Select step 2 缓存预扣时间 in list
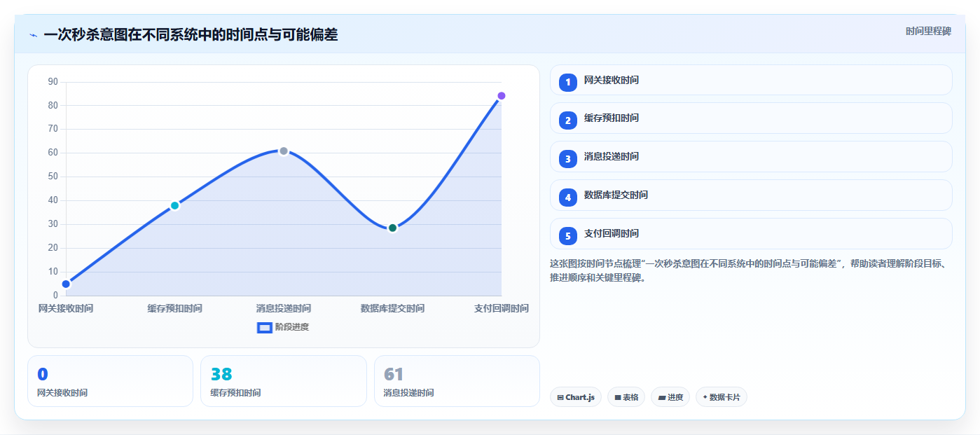This screenshot has height=435, width=980. pyautogui.click(x=751, y=118)
